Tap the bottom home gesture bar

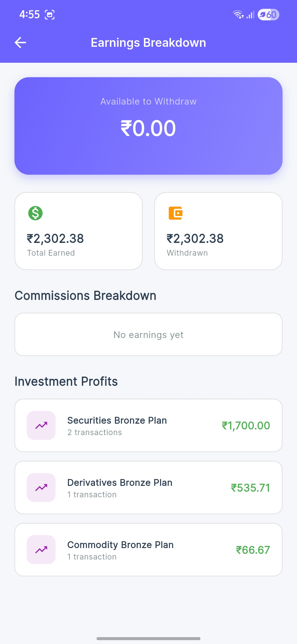point(148,638)
